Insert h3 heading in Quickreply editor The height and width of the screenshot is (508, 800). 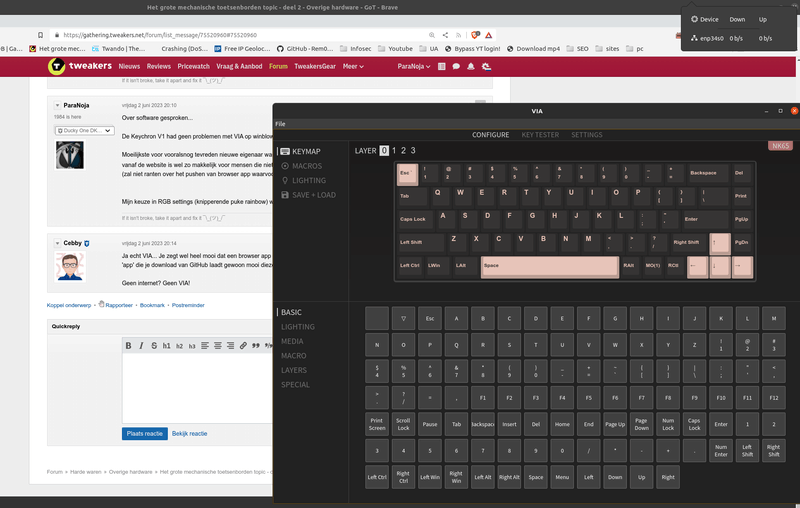coord(192,346)
